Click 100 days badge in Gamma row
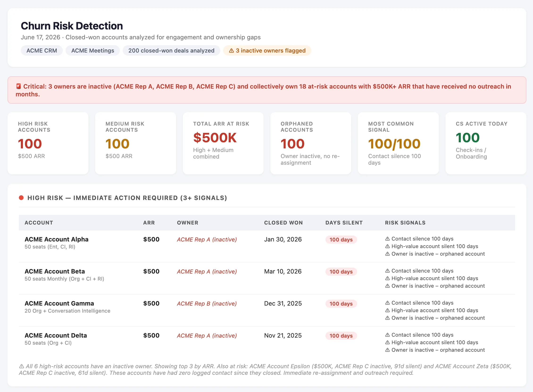Image resolution: width=533 pixels, height=392 pixels. tap(341, 304)
